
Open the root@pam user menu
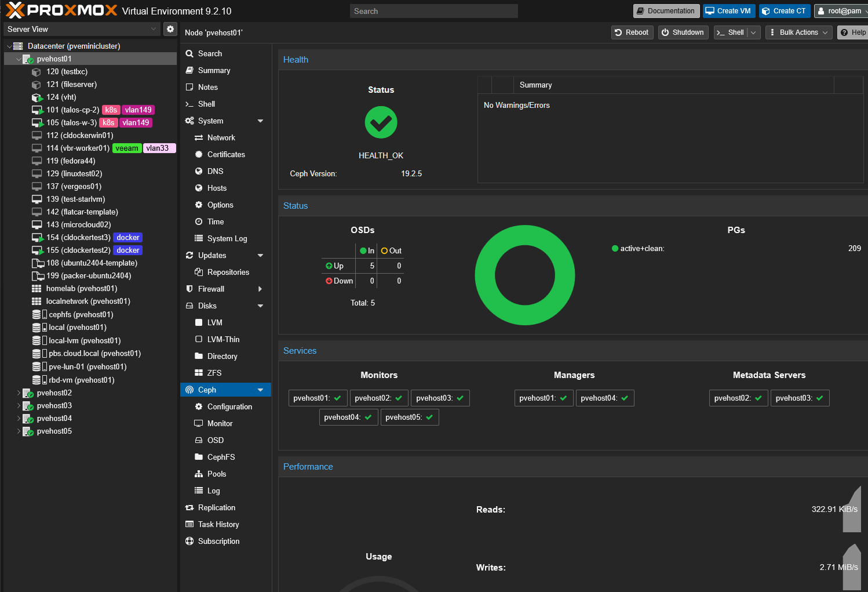(x=841, y=11)
